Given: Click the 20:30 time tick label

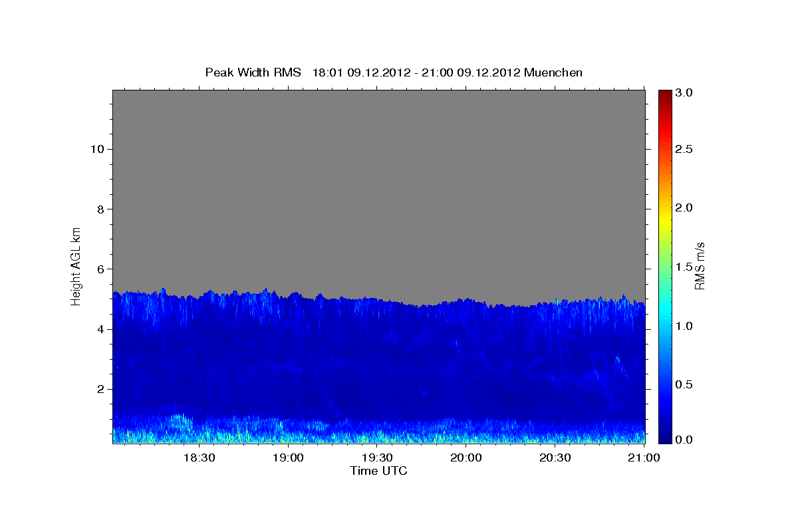Looking at the screenshot, I should click(x=555, y=458).
